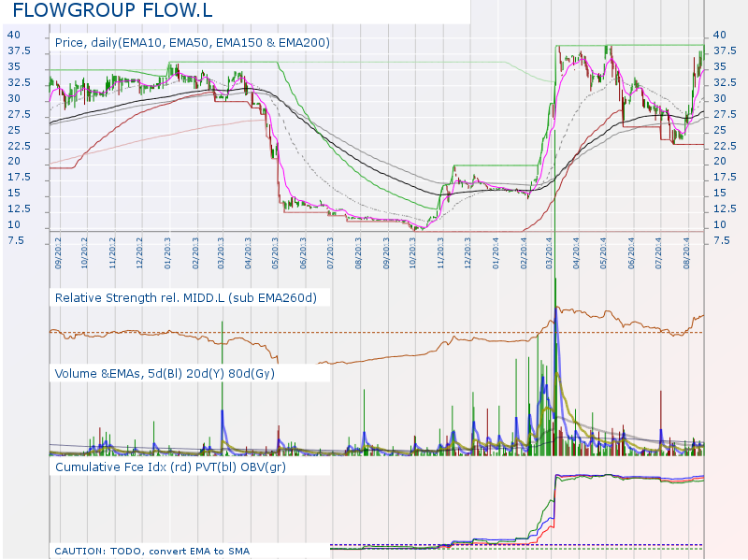The width and height of the screenshot is (748, 560).
Task: Click the 12/2012 date axis label
Action: tap(139, 253)
